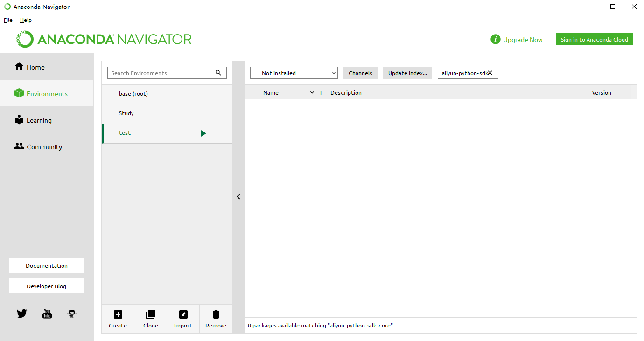Select the Study environment
The width and height of the screenshot is (644, 341).
tap(167, 113)
